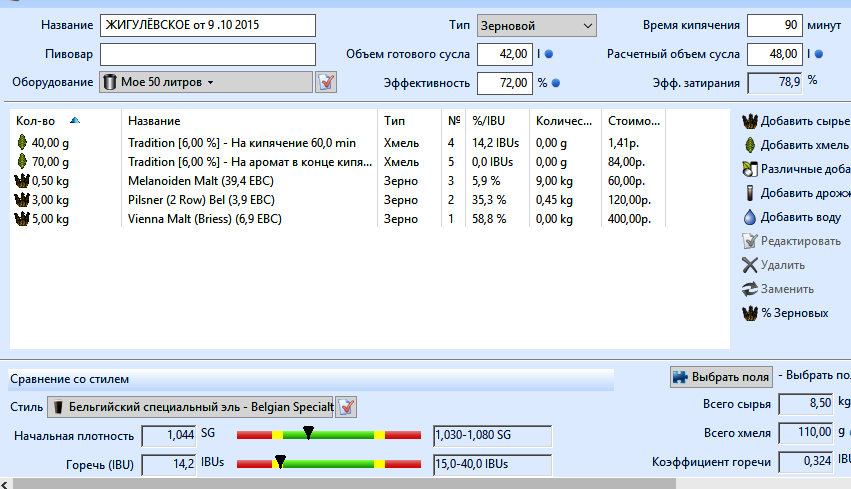Click Эфф. затирания value 78,9
The image size is (851, 489).
(774, 82)
